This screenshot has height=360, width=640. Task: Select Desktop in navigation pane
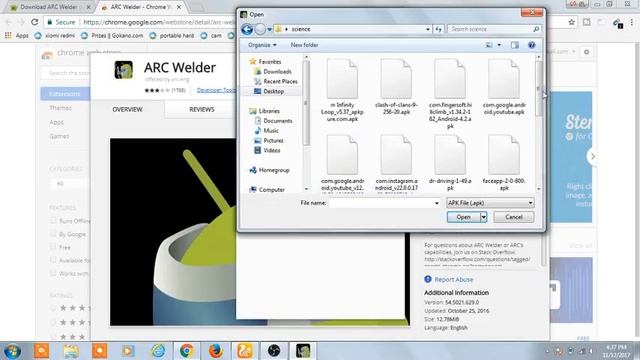(x=269, y=91)
